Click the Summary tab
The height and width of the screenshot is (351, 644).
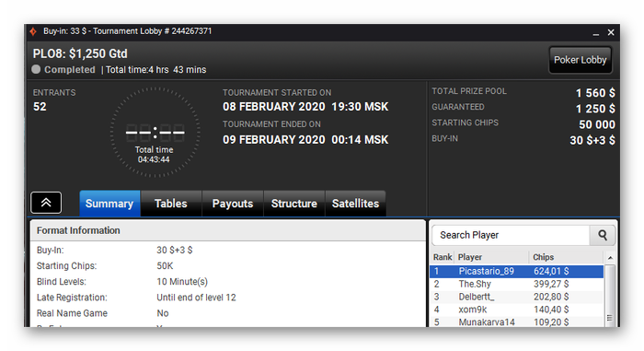tap(109, 204)
